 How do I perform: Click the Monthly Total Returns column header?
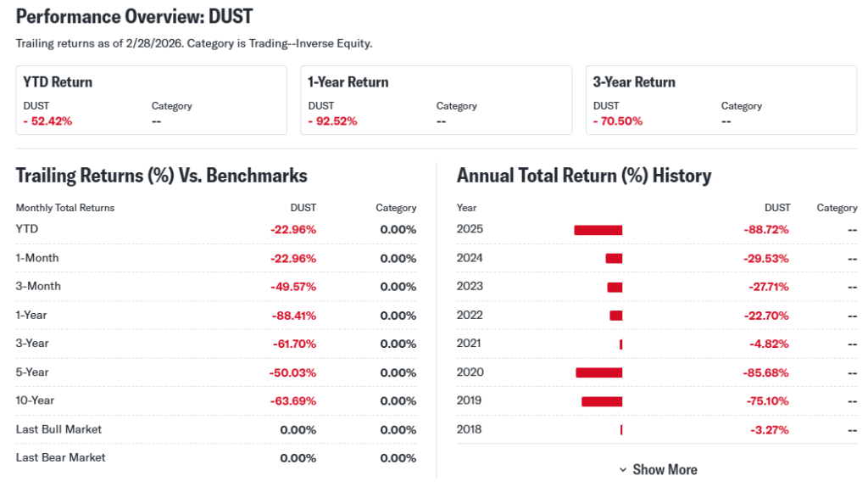65,208
